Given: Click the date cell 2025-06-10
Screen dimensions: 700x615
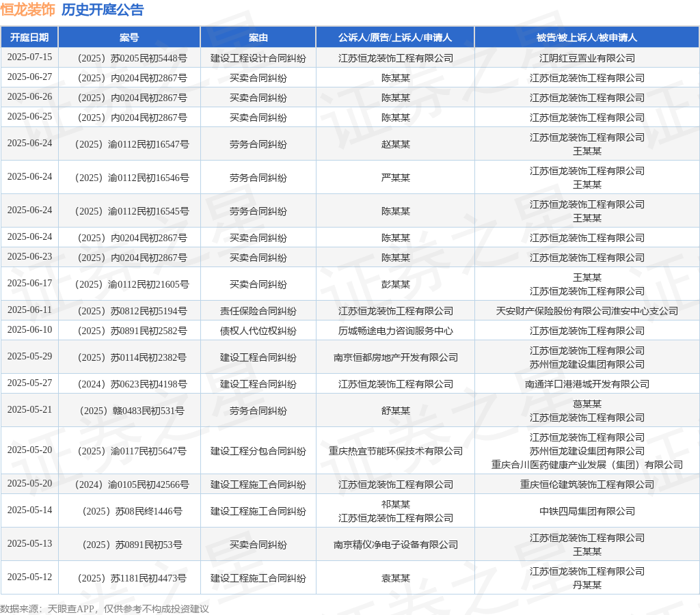Looking at the screenshot, I should pos(29,330).
